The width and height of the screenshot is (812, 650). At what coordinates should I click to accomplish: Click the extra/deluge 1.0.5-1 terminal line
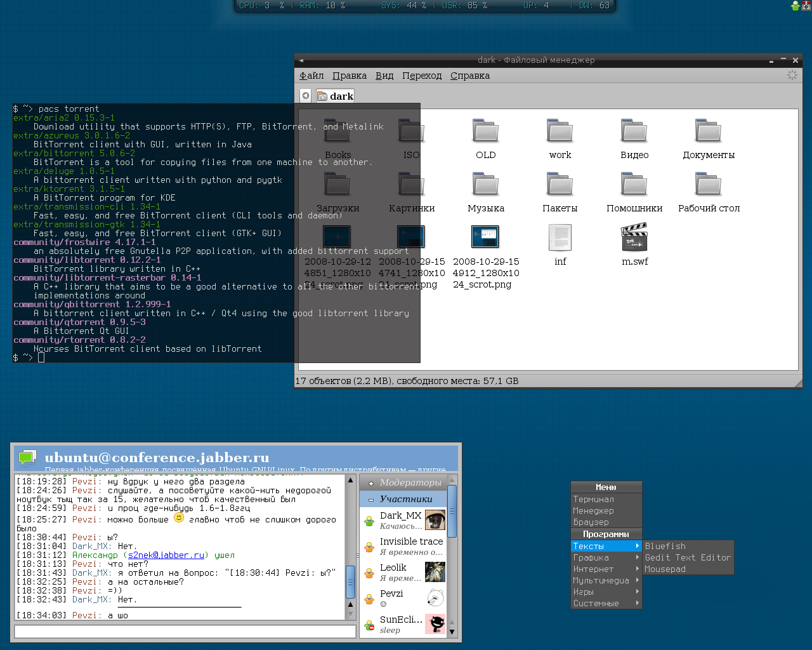[64, 171]
